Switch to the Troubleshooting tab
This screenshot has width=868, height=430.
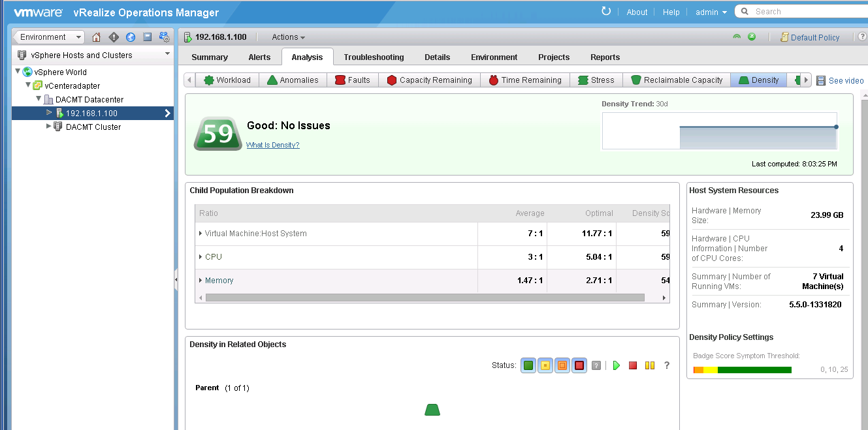click(x=374, y=57)
